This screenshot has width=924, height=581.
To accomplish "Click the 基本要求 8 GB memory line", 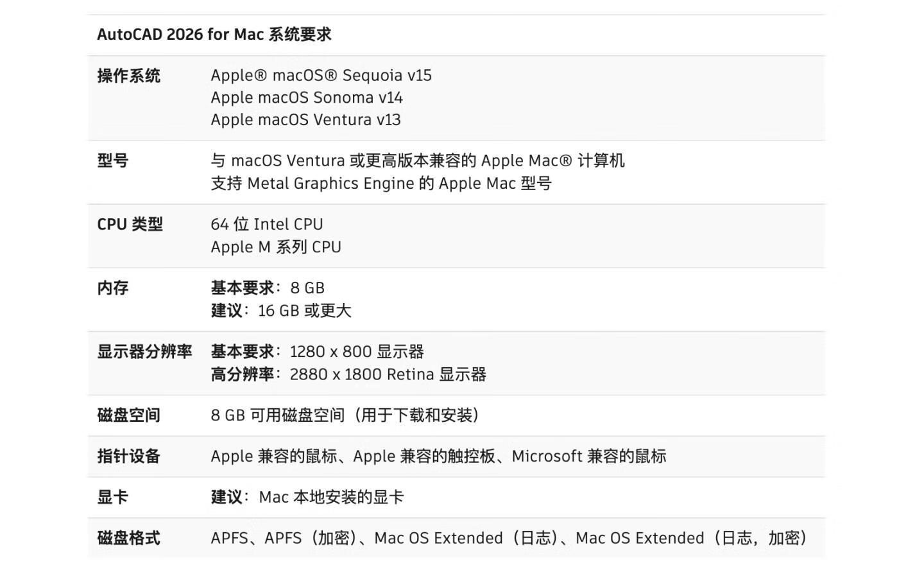I will (268, 288).
